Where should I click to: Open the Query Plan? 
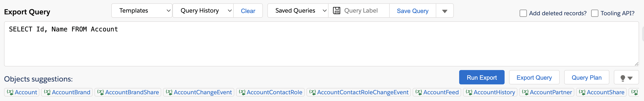(586, 77)
